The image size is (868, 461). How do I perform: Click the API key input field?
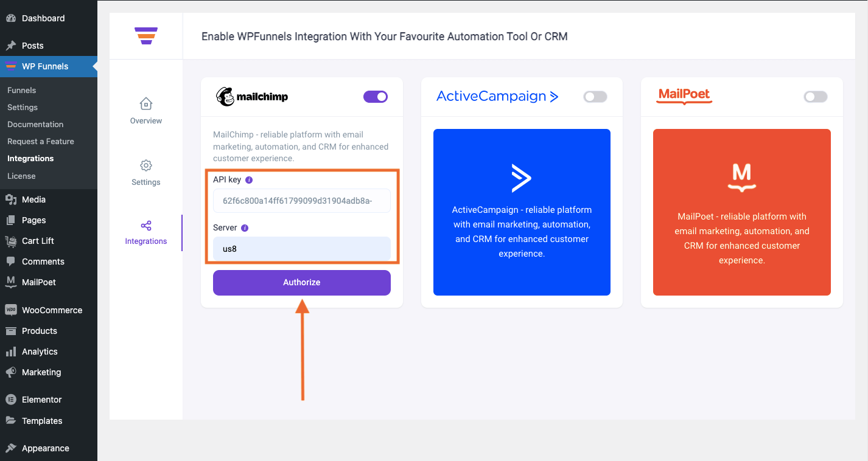click(x=302, y=201)
